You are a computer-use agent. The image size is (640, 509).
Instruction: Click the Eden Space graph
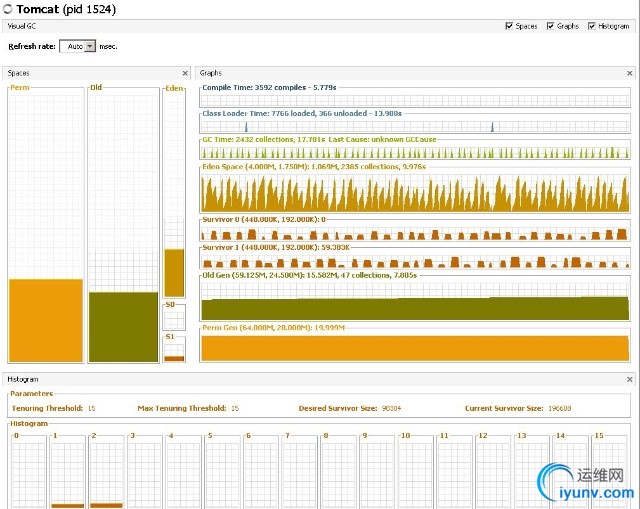pyautogui.click(x=415, y=192)
